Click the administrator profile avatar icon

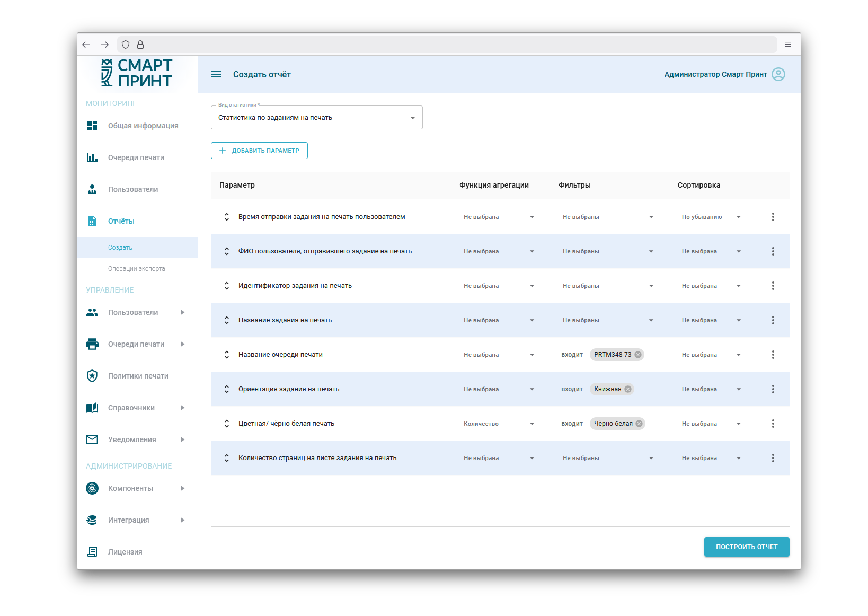click(x=778, y=74)
